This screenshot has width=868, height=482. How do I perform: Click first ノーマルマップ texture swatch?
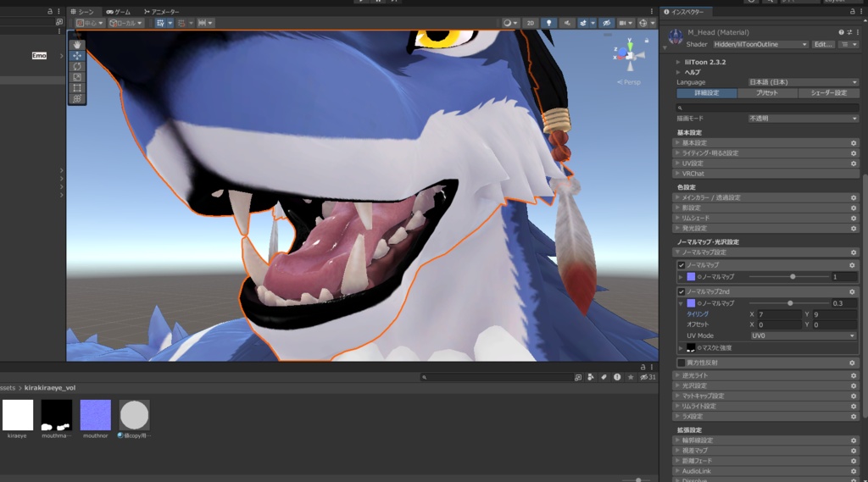click(691, 277)
